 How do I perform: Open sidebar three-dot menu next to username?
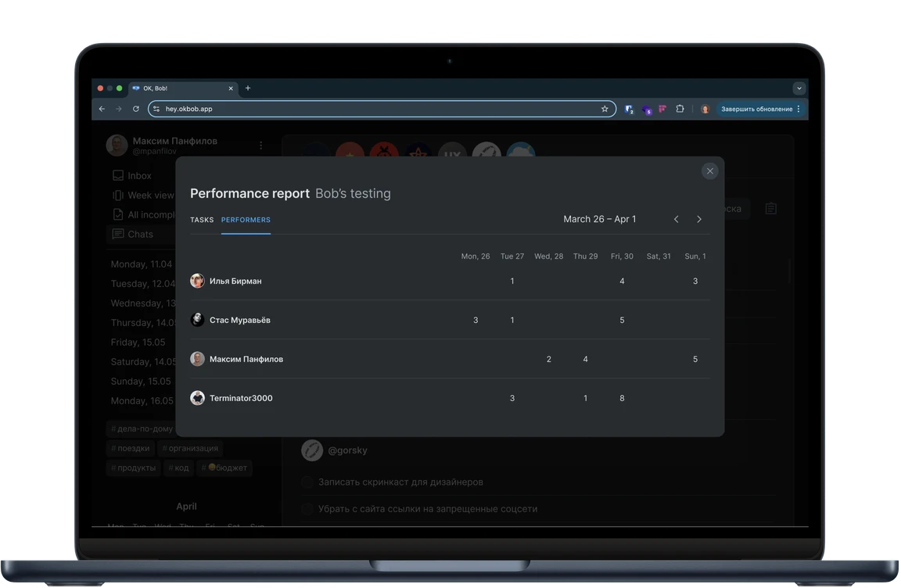[260, 145]
